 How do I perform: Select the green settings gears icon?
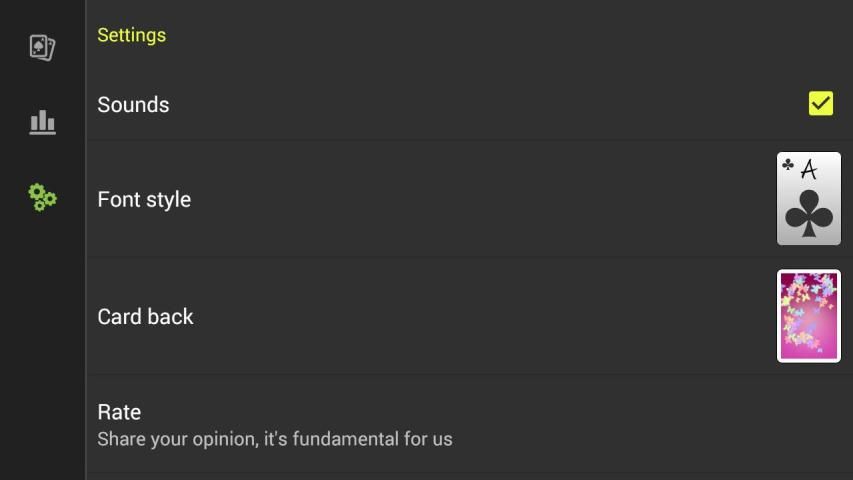42,197
